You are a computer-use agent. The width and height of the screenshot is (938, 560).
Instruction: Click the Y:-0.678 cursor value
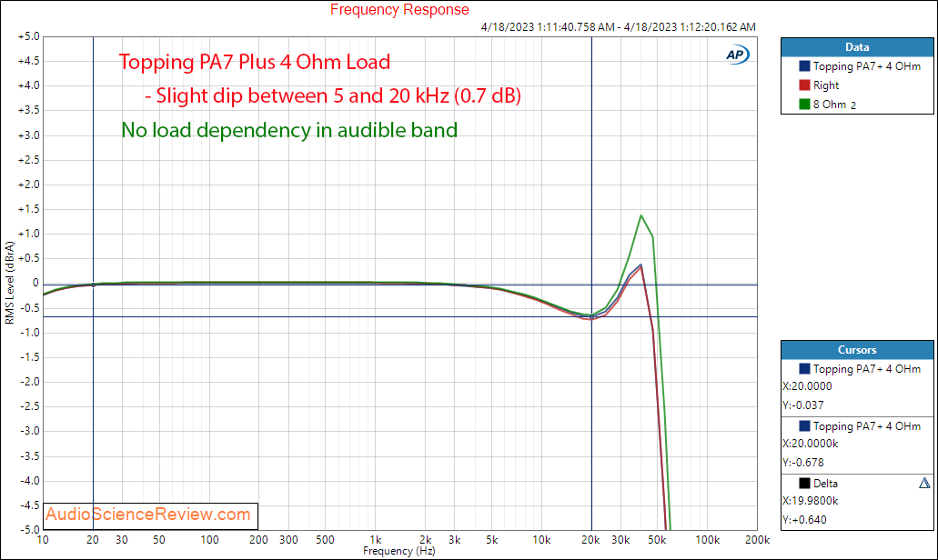(x=802, y=463)
